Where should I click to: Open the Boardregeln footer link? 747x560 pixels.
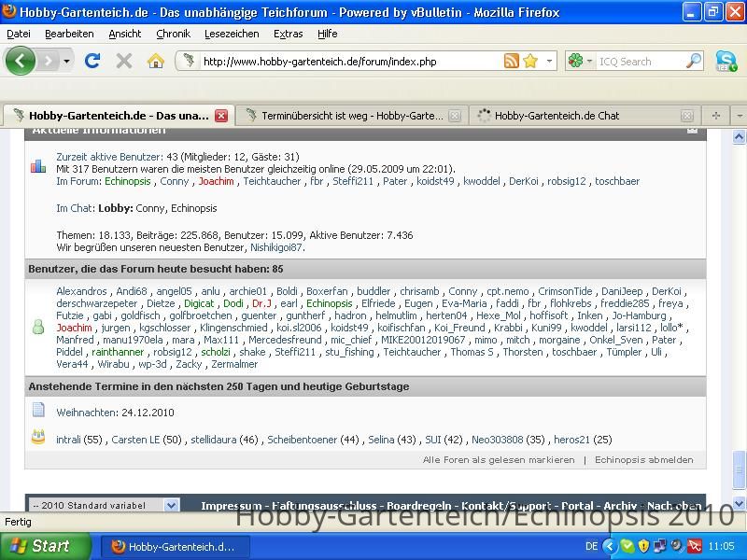pos(418,506)
